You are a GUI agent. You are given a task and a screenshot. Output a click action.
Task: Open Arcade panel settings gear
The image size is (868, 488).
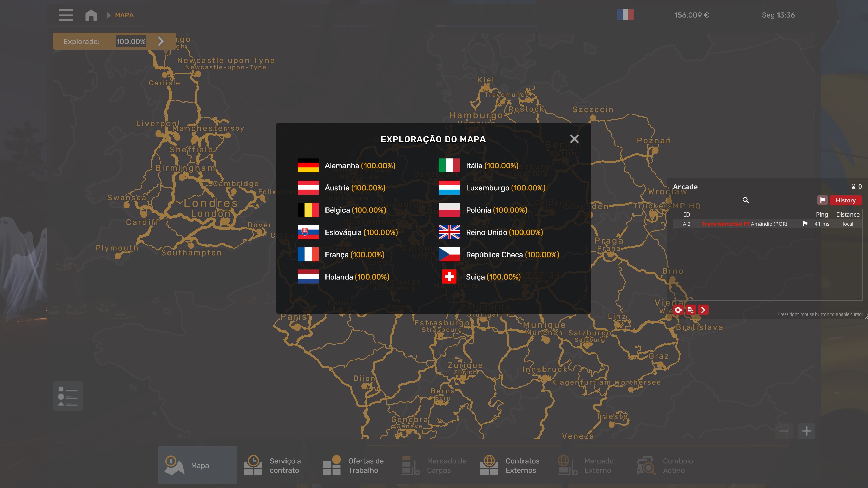point(678,310)
